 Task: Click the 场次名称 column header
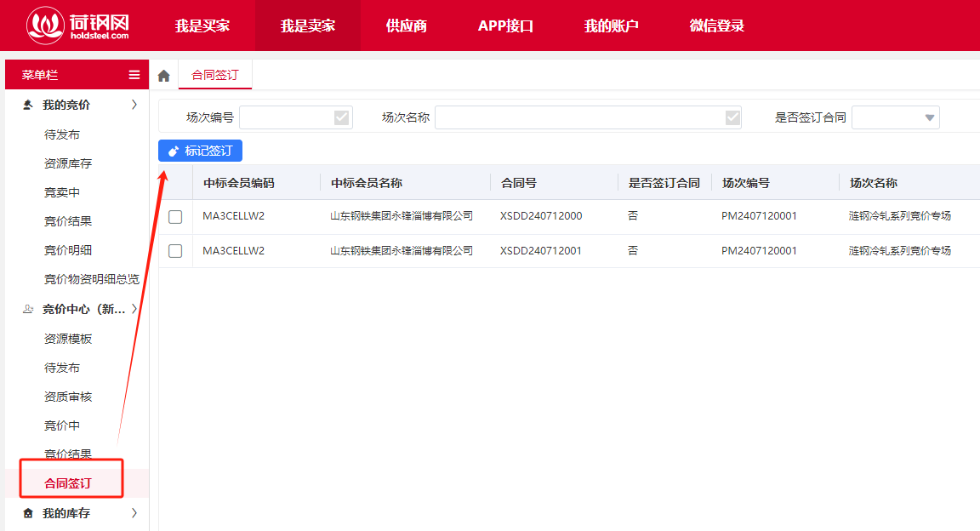(x=873, y=183)
